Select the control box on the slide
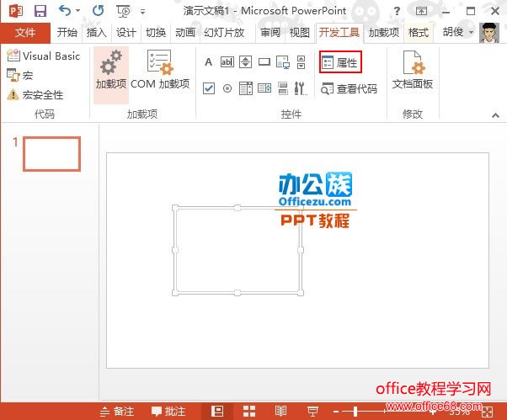Image resolution: width=507 pixels, height=420 pixels. pos(238,250)
